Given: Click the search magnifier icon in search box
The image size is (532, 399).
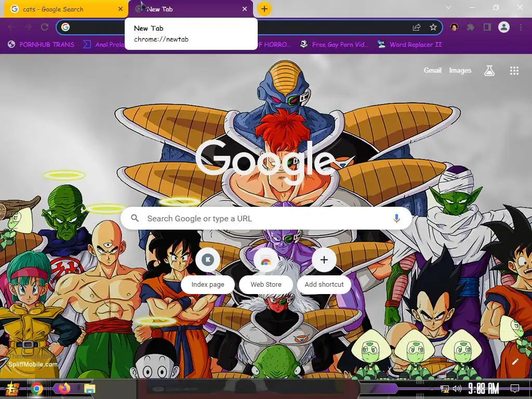Looking at the screenshot, I should coord(135,218).
